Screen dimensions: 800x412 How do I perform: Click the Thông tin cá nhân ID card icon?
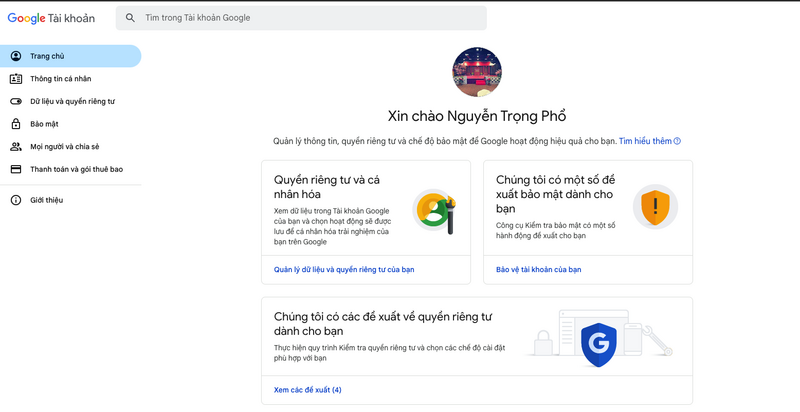coord(15,79)
